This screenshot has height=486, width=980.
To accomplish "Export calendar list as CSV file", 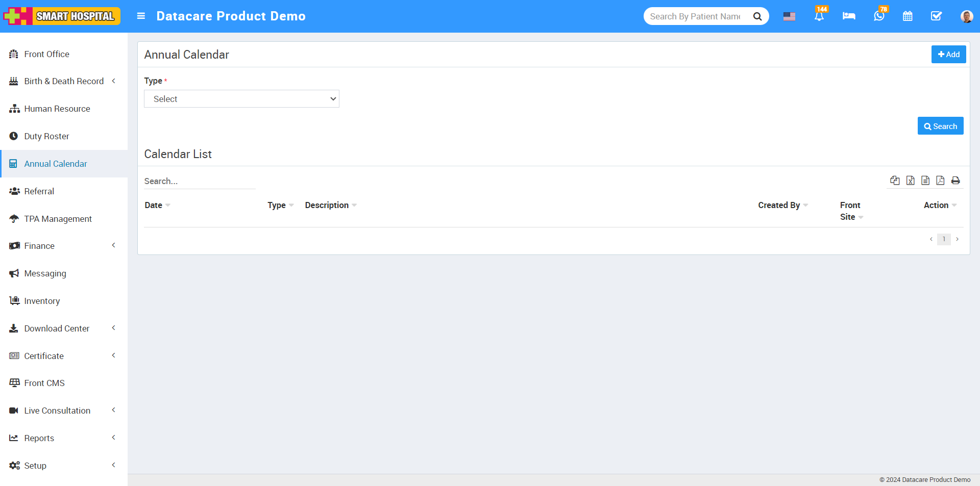I will click(x=926, y=181).
